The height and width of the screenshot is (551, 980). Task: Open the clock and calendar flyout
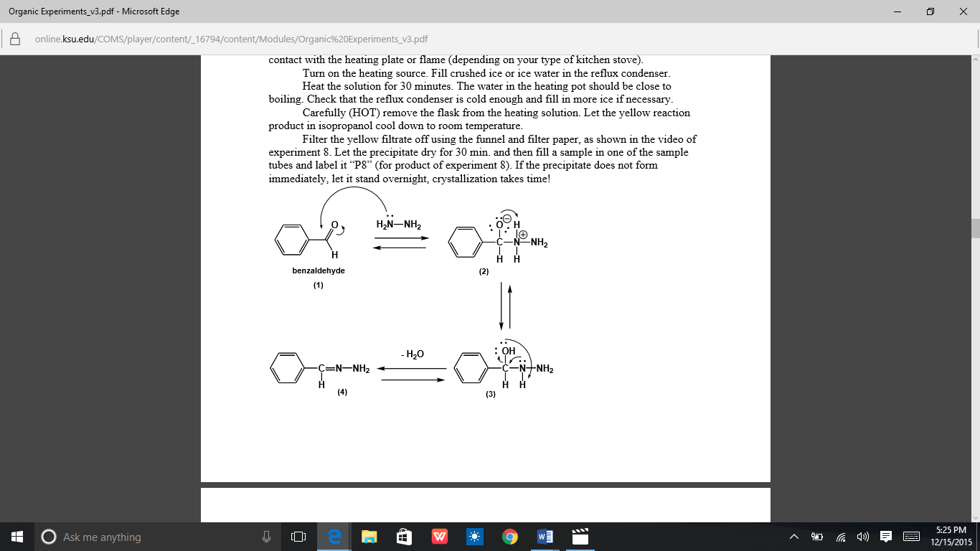(x=952, y=537)
